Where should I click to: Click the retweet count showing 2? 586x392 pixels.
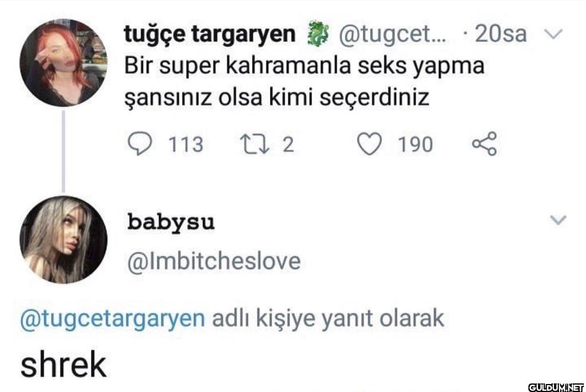tap(288, 145)
